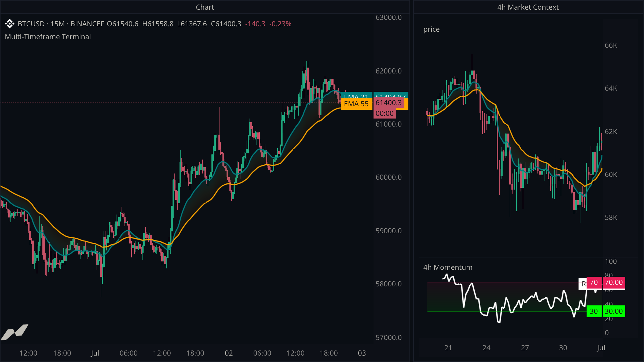Click the H61558.8 high value
644x362 pixels.
tap(158, 24)
